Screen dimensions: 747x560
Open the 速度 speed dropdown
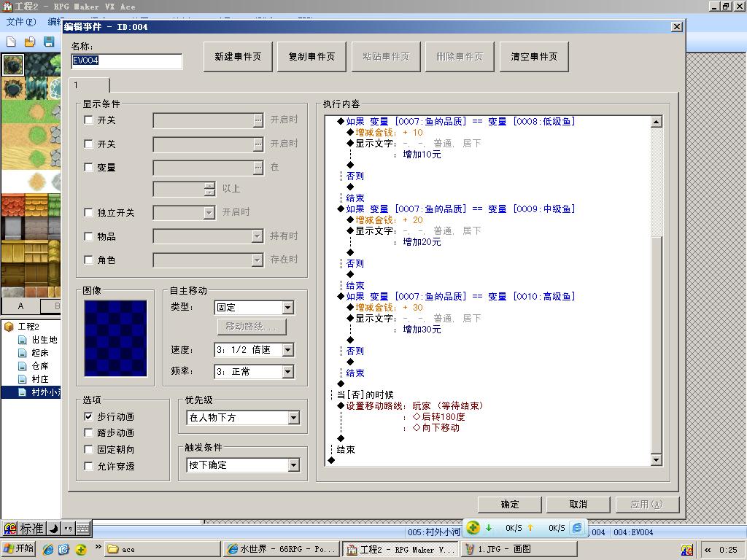287,350
